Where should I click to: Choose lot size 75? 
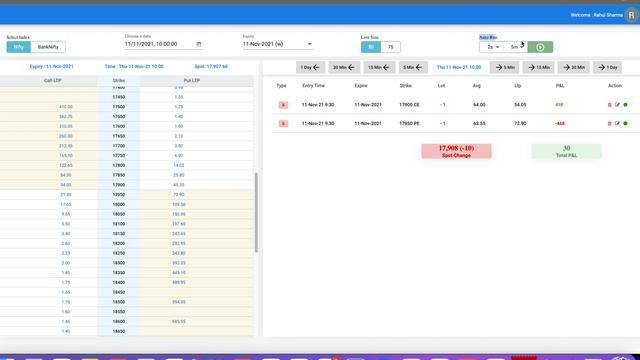(391, 47)
